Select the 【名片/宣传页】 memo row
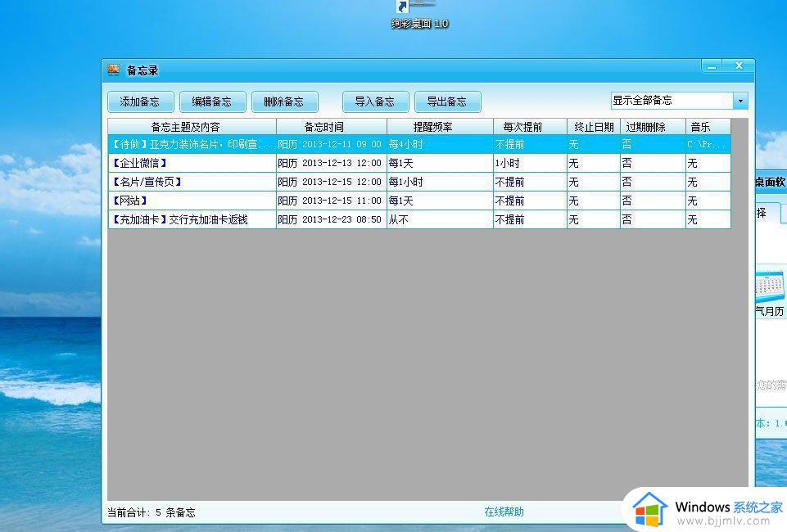The height and width of the screenshot is (532, 787). point(419,182)
